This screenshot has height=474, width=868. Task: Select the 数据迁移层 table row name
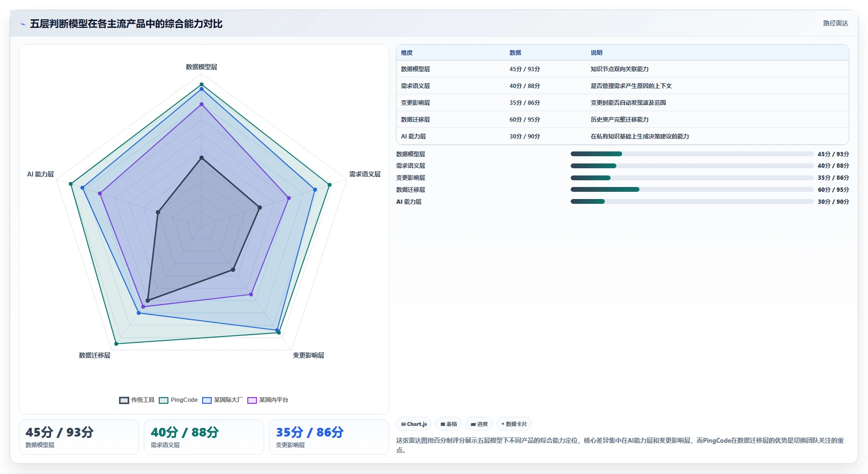pyautogui.click(x=416, y=120)
